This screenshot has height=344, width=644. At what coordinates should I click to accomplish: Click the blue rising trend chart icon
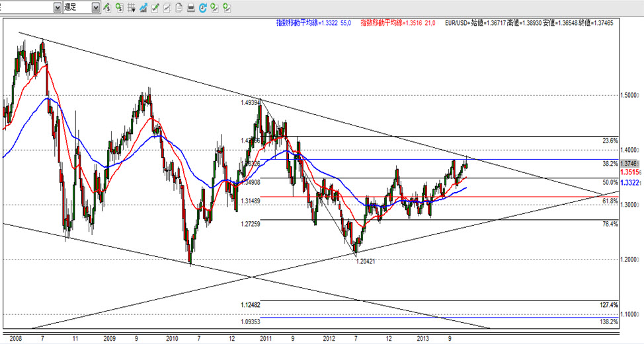pos(143,7)
